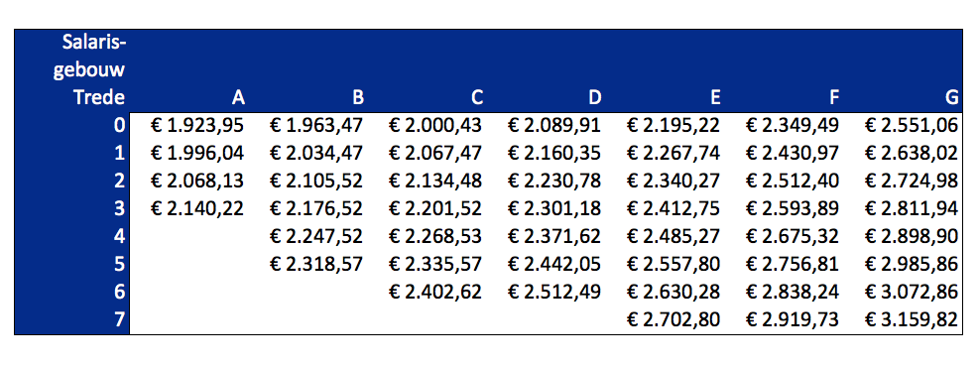Select the column D header
This screenshot has height=365, width=980.
click(x=595, y=97)
